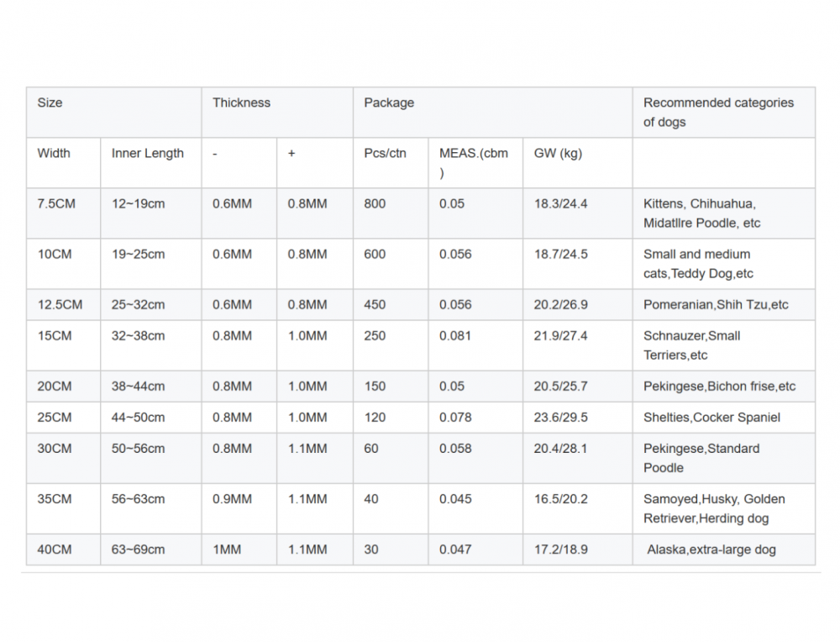Select 'Recommended categories of dogs' header
This screenshot has height=642, width=840.
(x=724, y=113)
